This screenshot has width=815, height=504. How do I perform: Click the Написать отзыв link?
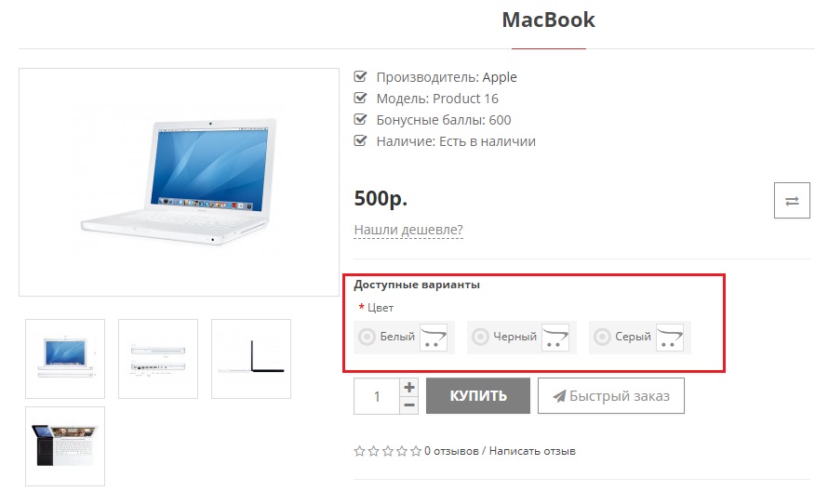tap(532, 451)
